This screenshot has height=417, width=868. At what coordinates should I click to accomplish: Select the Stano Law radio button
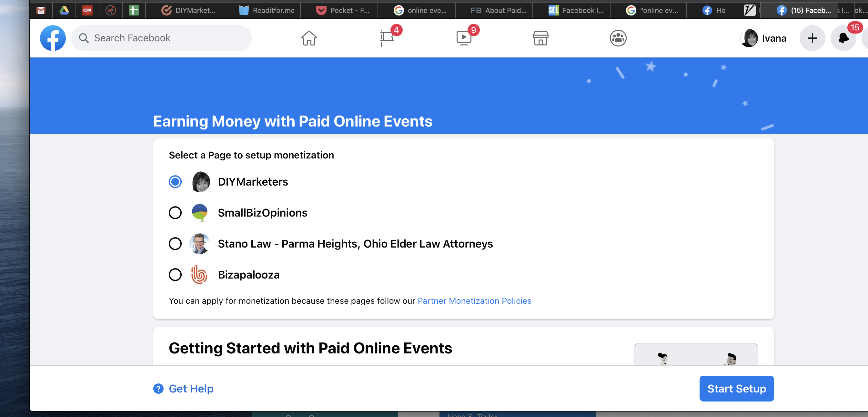pyautogui.click(x=175, y=244)
